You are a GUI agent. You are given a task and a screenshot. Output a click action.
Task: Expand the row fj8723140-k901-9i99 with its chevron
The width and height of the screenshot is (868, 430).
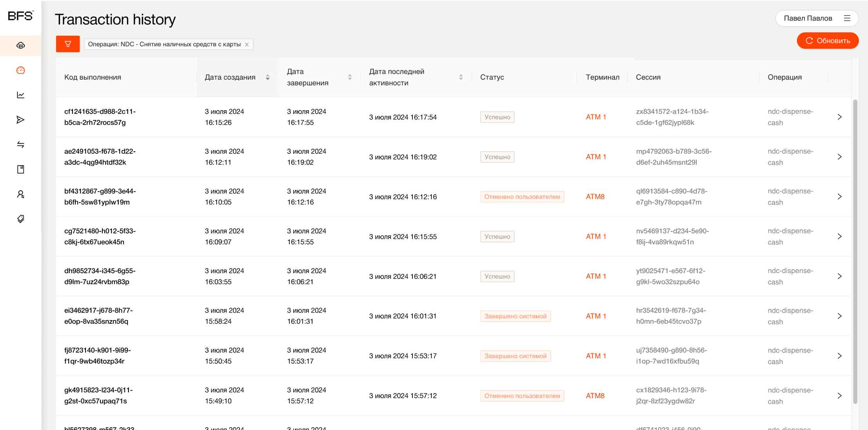[839, 356]
